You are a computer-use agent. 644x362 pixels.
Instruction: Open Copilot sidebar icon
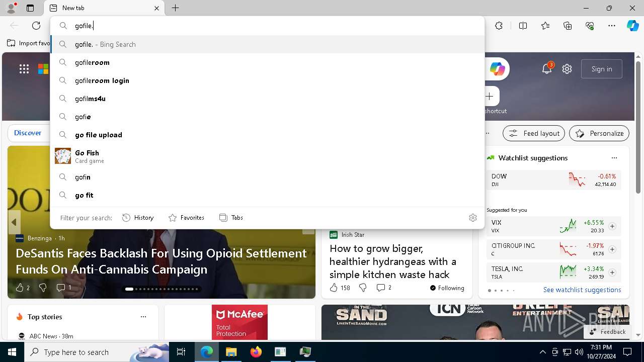(632, 26)
